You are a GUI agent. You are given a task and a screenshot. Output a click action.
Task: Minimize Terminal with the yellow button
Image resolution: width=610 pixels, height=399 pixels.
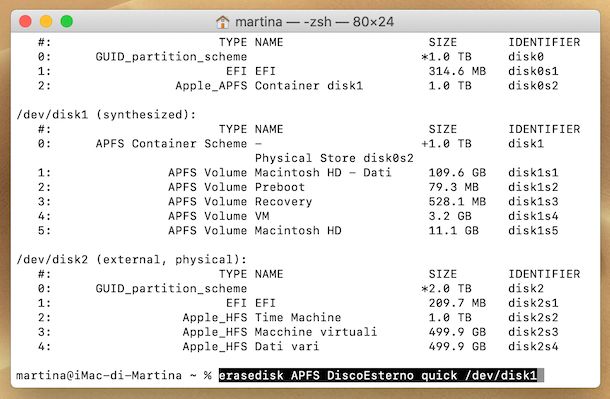click(46, 21)
